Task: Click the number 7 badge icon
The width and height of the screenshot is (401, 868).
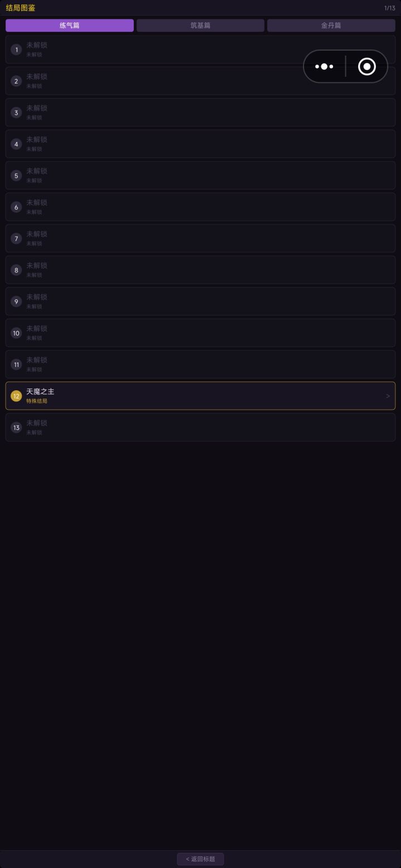Action: [16, 239]
